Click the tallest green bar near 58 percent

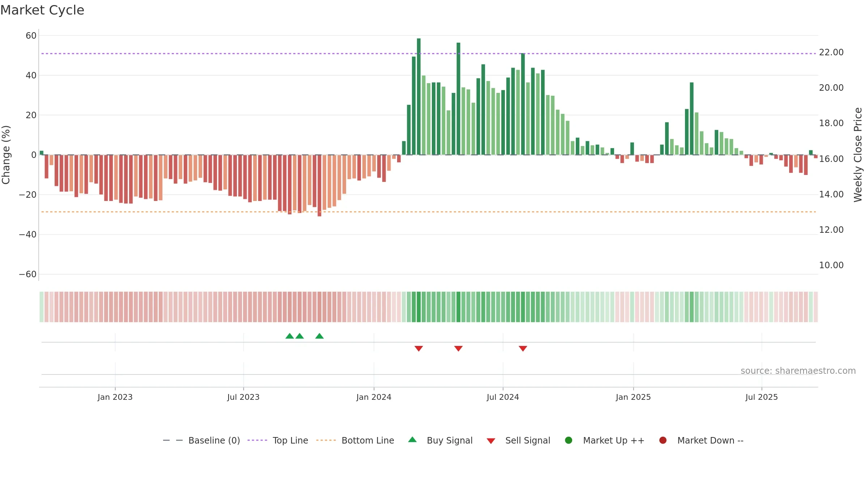419,97
